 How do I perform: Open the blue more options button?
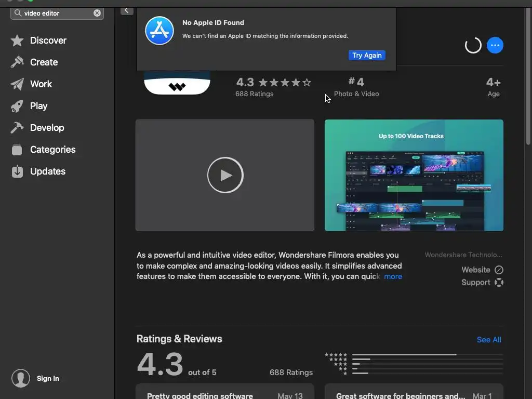(495, 45)
